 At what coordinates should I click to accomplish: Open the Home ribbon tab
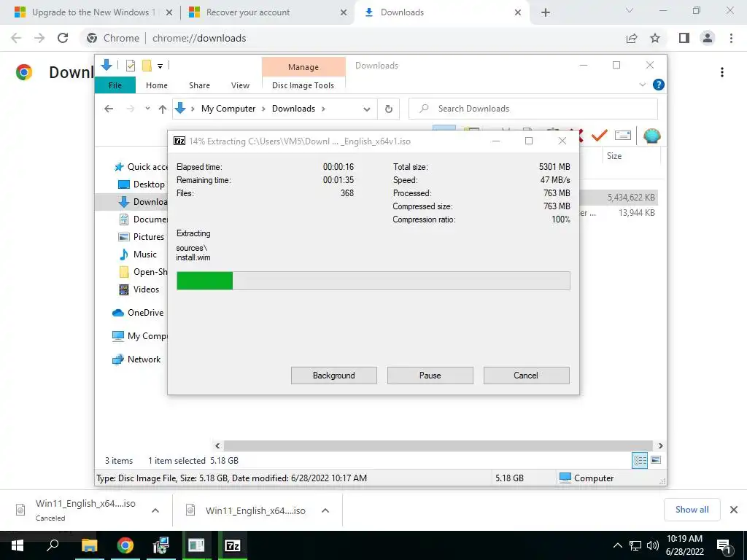tap(157, 85)
